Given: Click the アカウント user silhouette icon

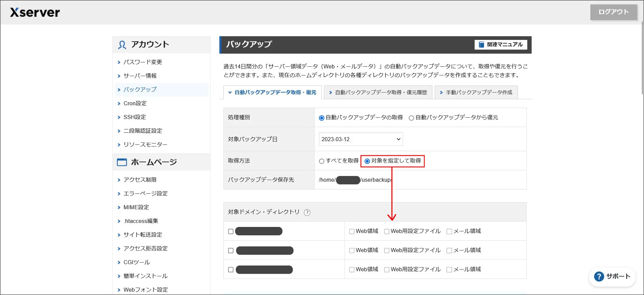Looking at the screenshot, I should pos(122,45).
